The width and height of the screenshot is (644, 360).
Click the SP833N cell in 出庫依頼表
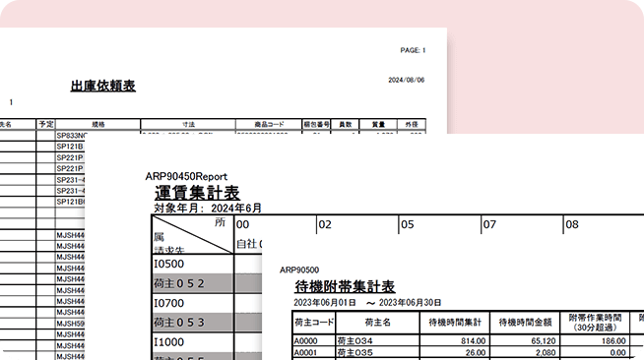[x=72, y=136]
